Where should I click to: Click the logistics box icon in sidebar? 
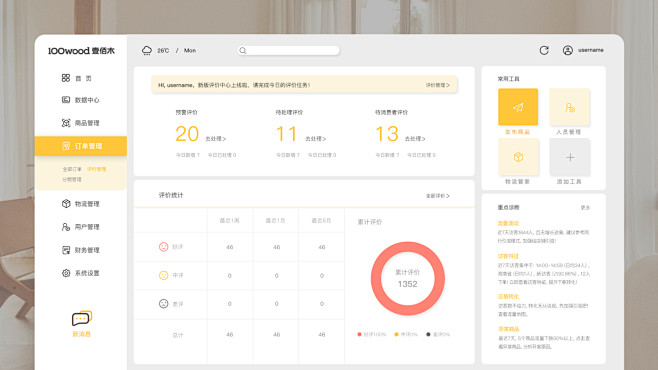click(x=66, y=203)
